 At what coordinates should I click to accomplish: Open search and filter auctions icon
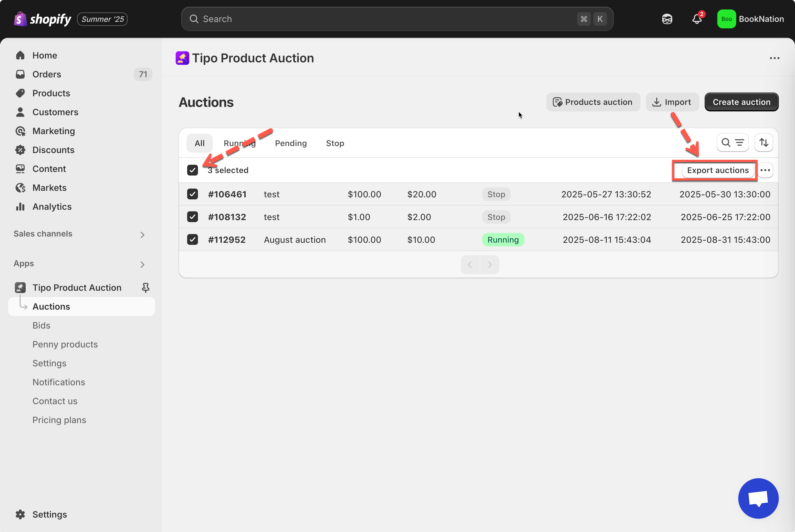pyautogui.click(x=733, y=142)
